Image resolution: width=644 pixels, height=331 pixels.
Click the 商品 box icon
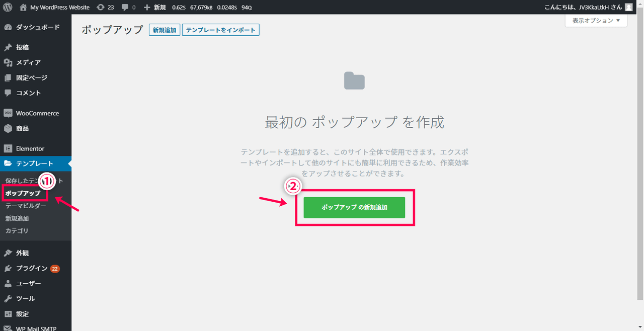[x=8, y=128]
